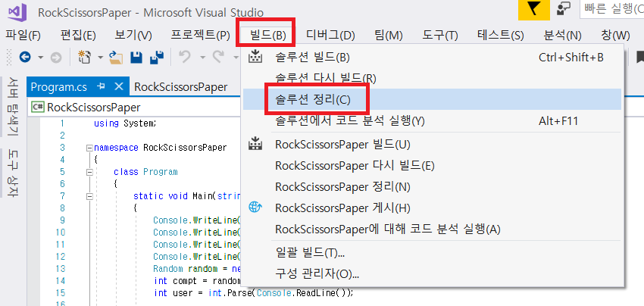Image resolution: width=644 pixels, height=306 pixels.
Task: Select RockScissorsPaper 빌드(U) menu item
Action: [432, 145]
